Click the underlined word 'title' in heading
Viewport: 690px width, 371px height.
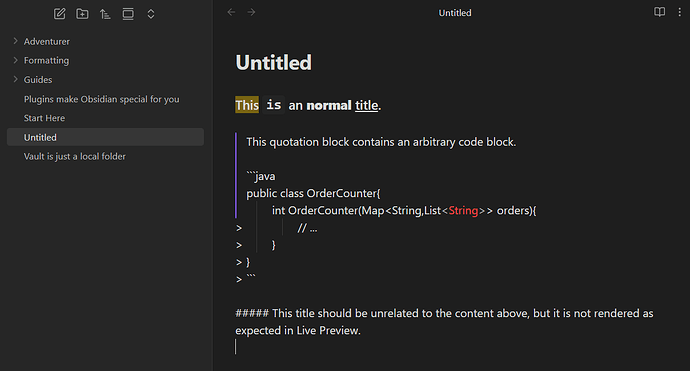367,105
